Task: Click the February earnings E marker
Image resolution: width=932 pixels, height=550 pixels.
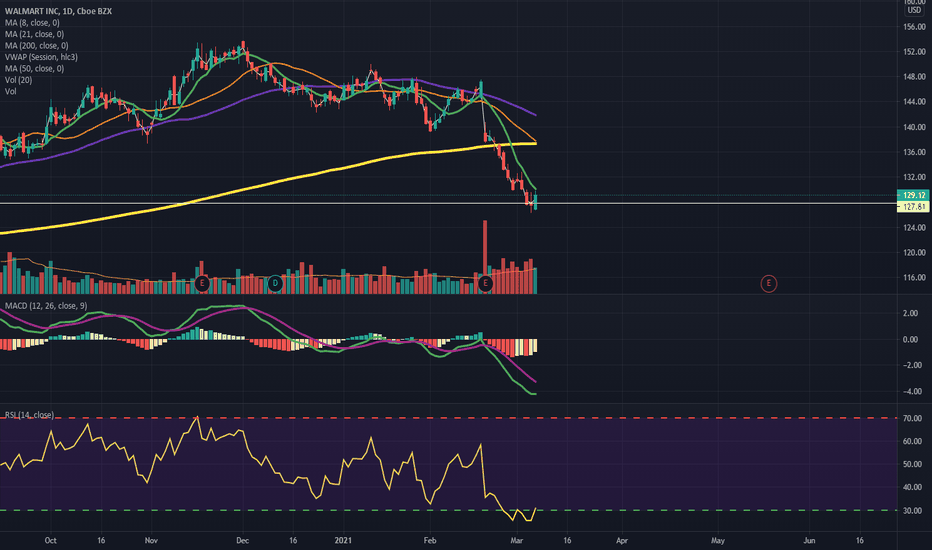Action: (x=485, y=283)
